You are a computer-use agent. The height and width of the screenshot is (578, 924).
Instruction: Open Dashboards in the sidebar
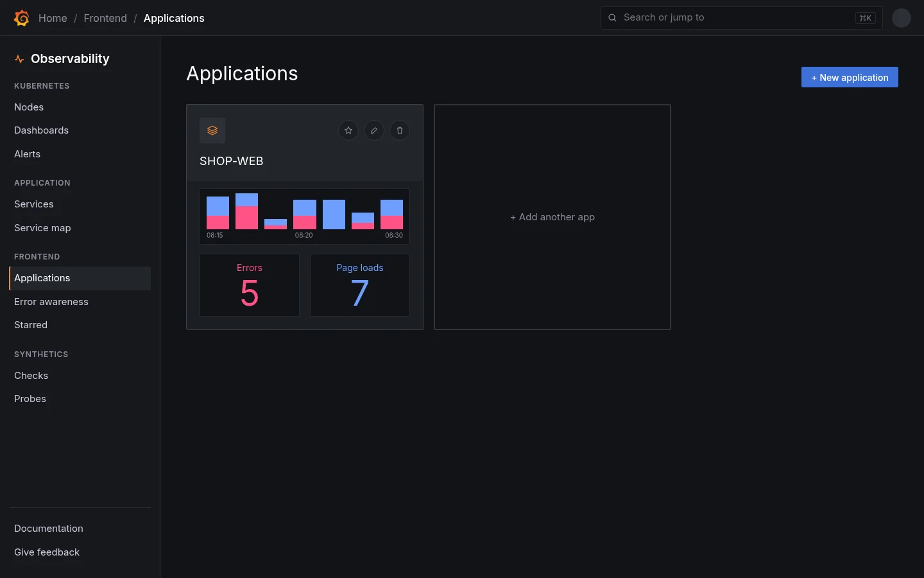(80, 130)
